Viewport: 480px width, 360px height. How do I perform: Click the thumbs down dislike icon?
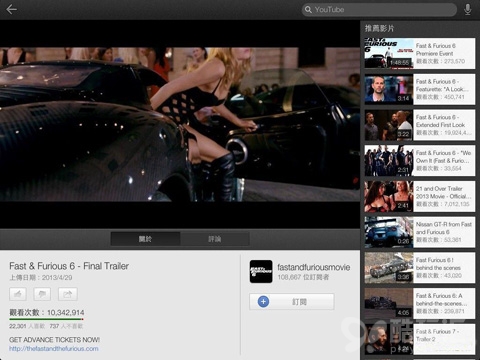(42, 294)
